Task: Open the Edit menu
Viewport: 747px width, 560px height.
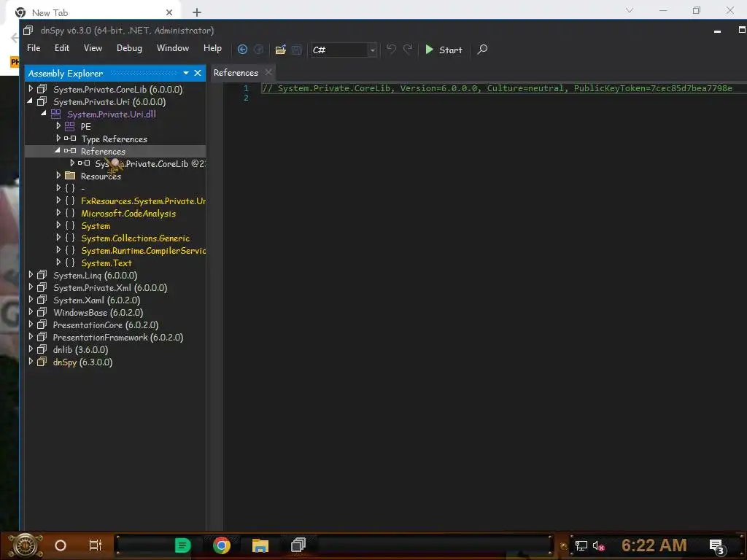Action: pyautogui.click(x=62, y=48)
